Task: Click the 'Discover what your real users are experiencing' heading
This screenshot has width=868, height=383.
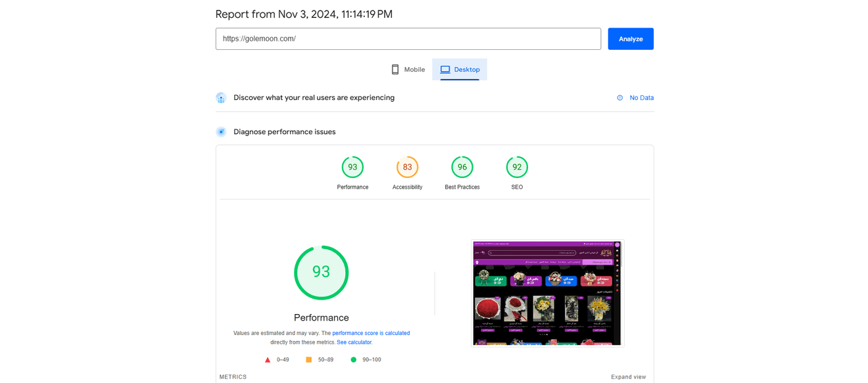Action: point(314,98)
